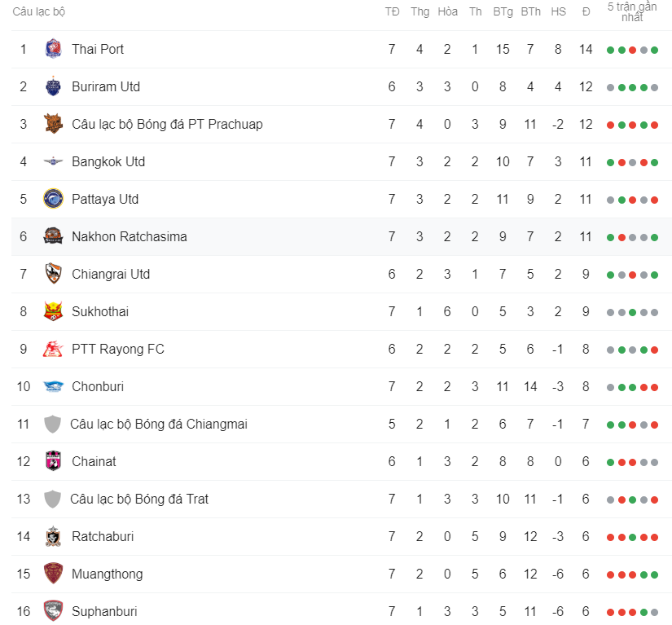Click Thai Port's first recent-match green dot
The image size is (672, 625).
coord(610,50)
